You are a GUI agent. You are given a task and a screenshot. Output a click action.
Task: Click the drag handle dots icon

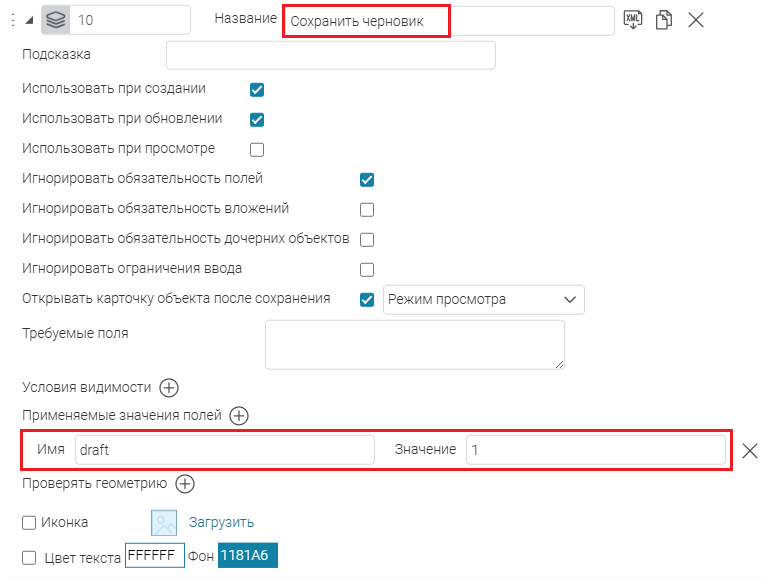coord(12,20)
